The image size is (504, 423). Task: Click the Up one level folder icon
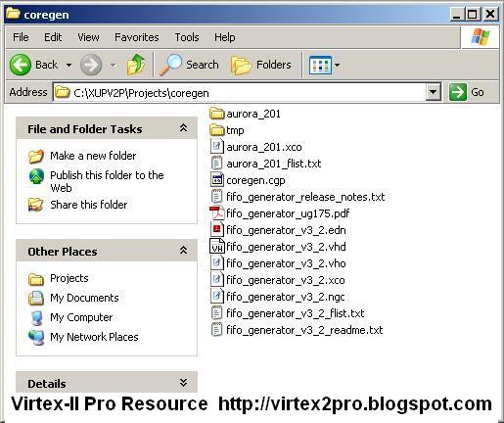[136, 65]
